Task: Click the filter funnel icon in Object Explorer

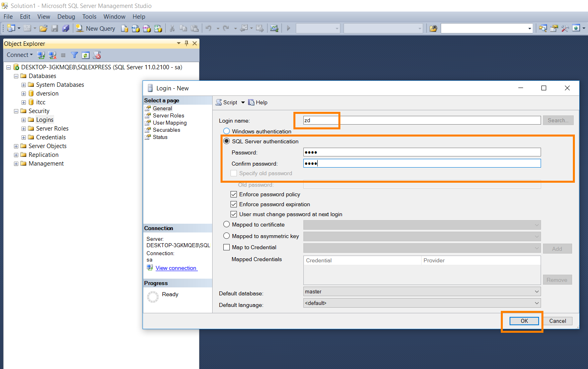Action: click(x=74, y=55)
